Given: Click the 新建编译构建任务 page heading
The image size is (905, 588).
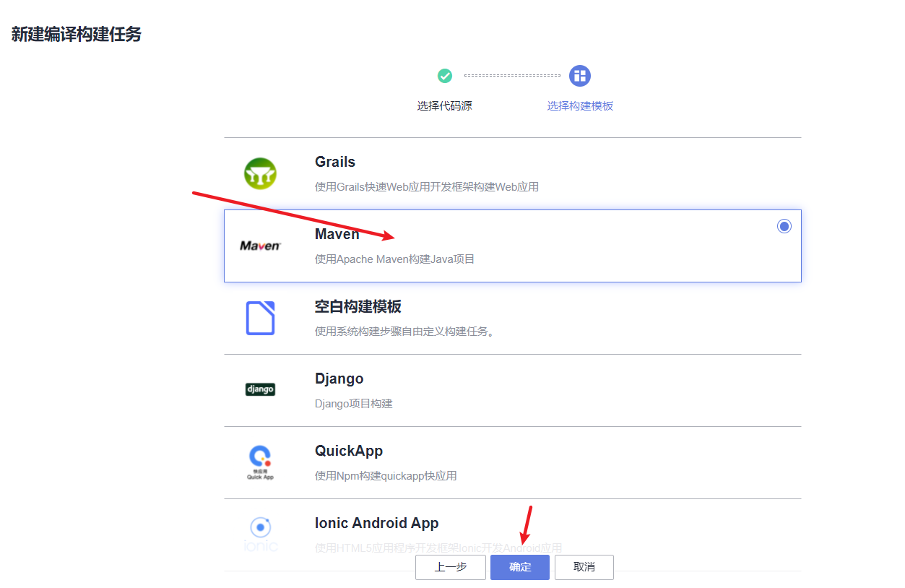Looking at the screenshot, I should (x=77, y=34).
